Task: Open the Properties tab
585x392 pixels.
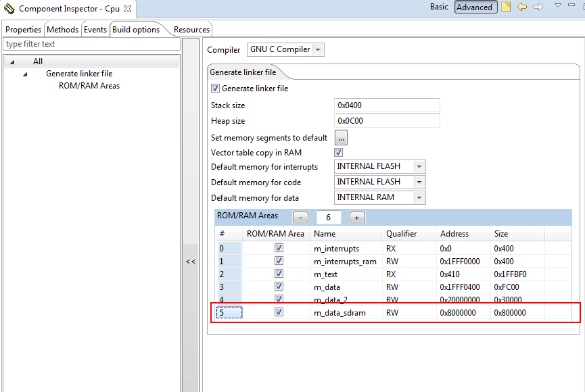Action: point(23,30)
